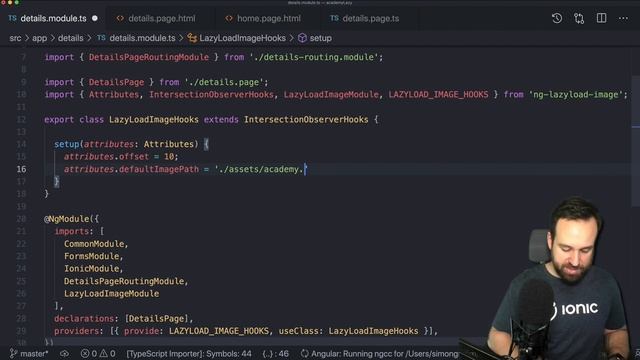Click '@NgModule' decorator
Image resolution: width=640 pixels, height=360 pixels.
tap(67, 219)
